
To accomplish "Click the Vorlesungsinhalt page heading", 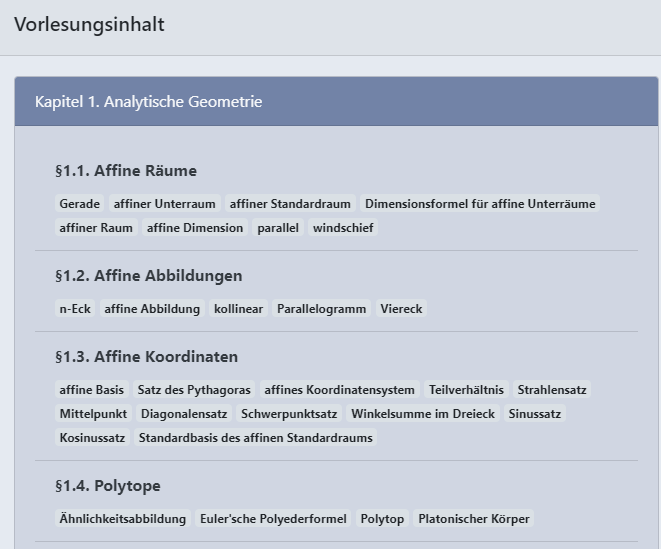I will coord(89,25).
